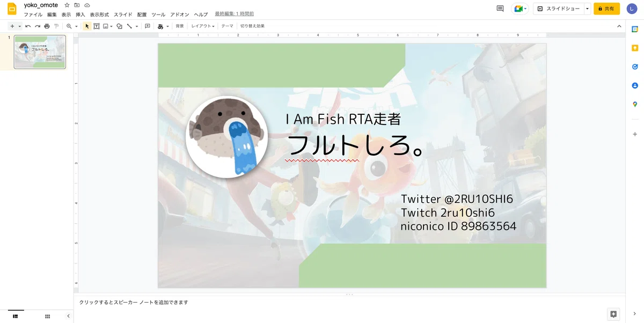Click 切り替え効果 transition button
The width and height of the screenshot is (644, 323).
click(252, 26)
